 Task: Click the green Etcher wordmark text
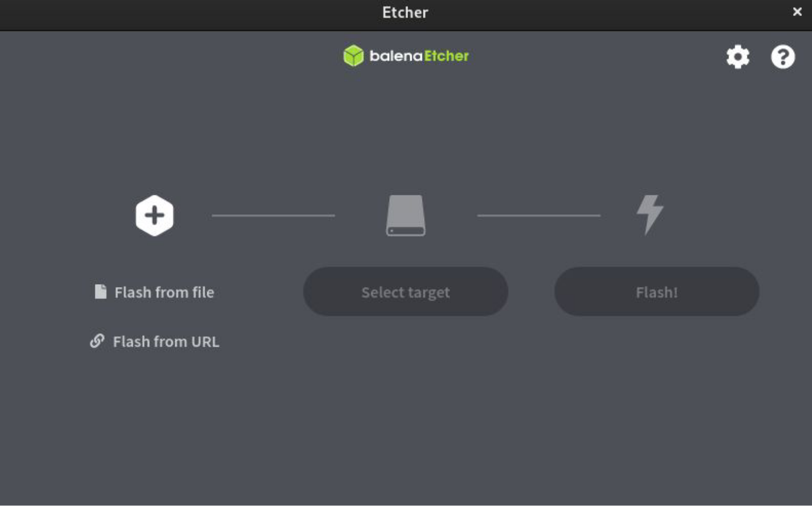447,56
